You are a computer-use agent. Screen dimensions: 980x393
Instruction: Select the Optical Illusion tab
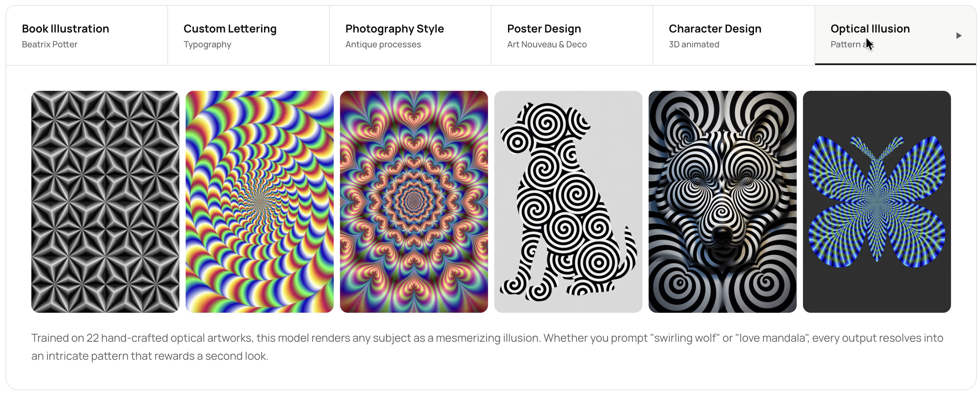pos(870,28)
